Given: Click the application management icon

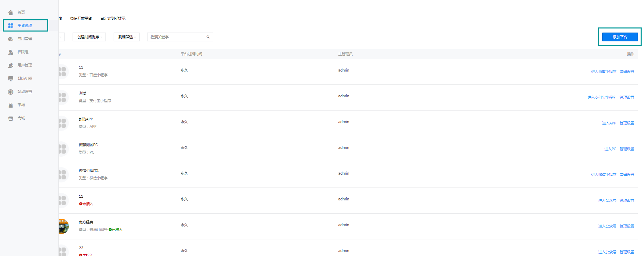Looking at the screenshot, I should 11,39.
